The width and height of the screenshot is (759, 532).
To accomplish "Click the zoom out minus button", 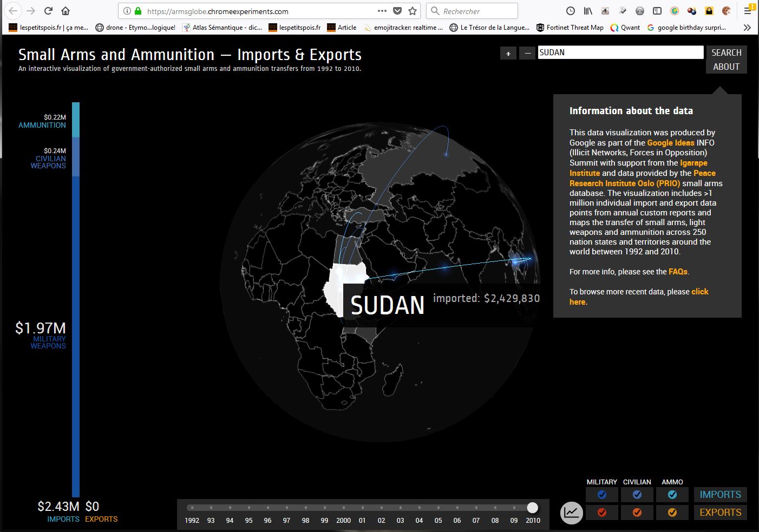I will (527, 53).
